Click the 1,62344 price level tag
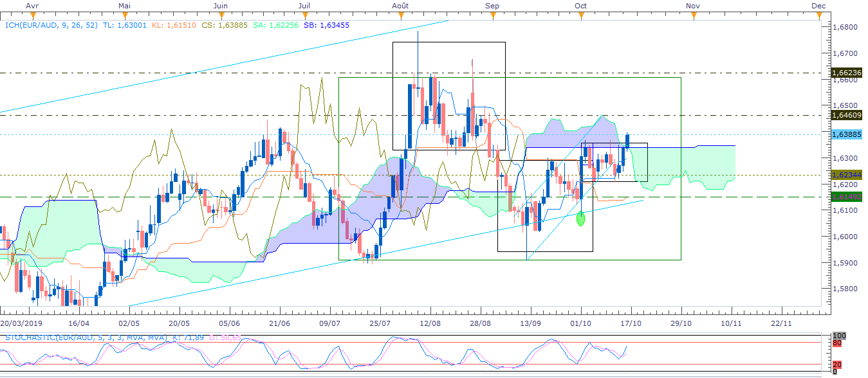The image size is (868, 378). coord(847,174)
